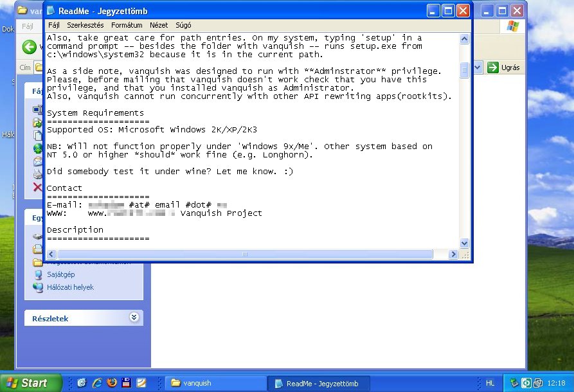This screenshot has height=392, width=574.
Task: Click the 12:18 taskbar clock
Action: [556, 383]
